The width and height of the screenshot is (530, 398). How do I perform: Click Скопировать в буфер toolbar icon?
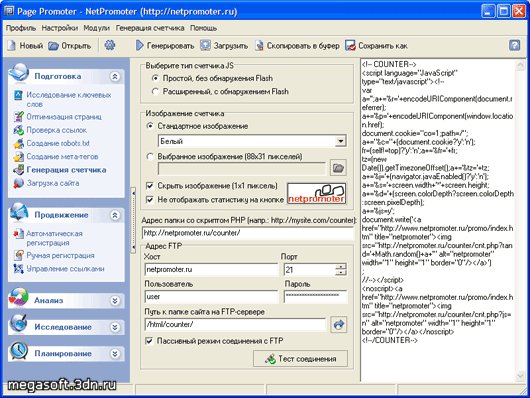[x=259, y=46]
